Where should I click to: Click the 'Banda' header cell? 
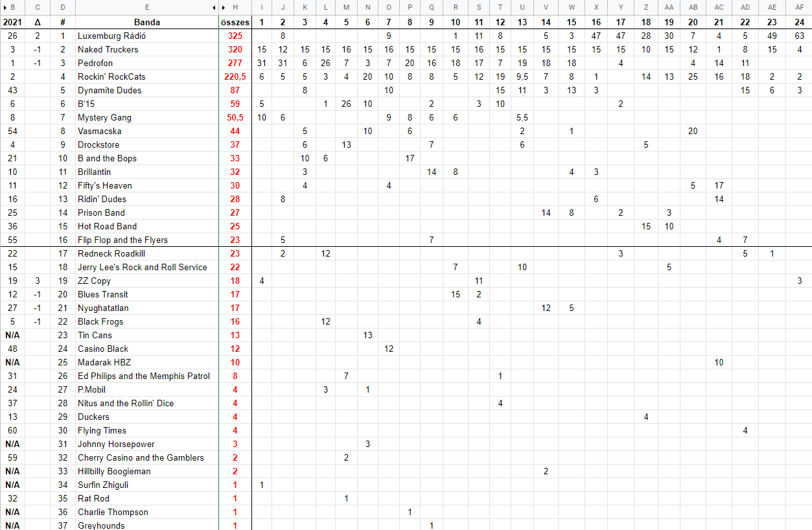click(x=147, y=22)
